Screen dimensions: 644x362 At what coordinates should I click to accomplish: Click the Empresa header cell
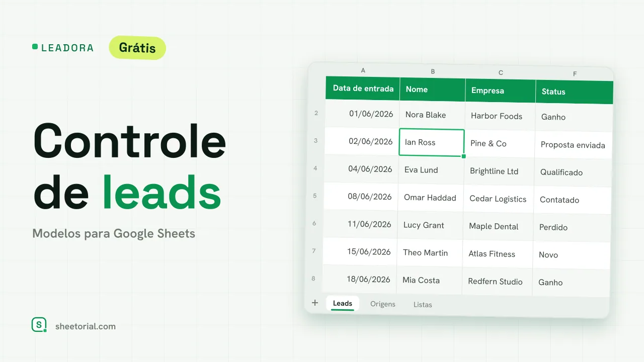pyautogui.click(x=501, y=91)
